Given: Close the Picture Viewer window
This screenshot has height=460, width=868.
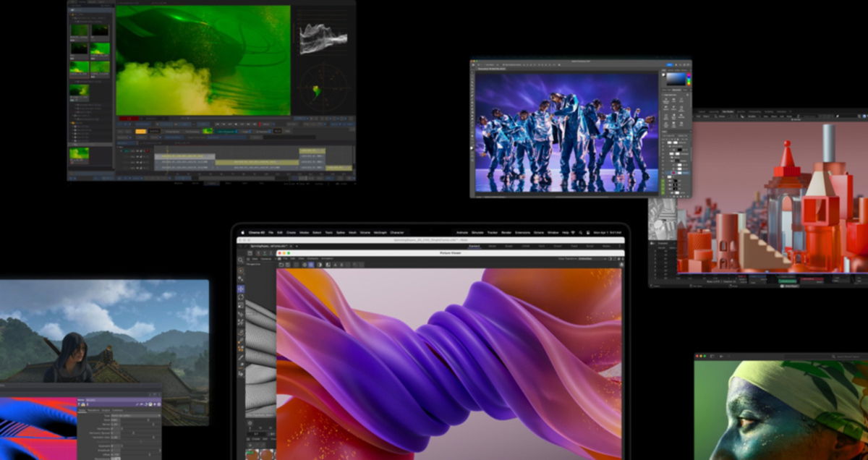Looking at the screenshot, I should 280,253.
